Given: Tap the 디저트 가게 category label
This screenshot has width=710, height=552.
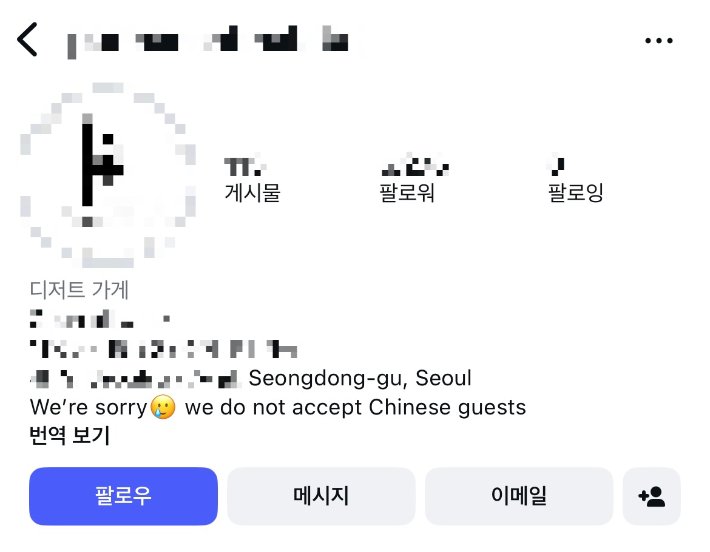Looking at the screenshot, I should pyautogui.click(x=79, y=291).
